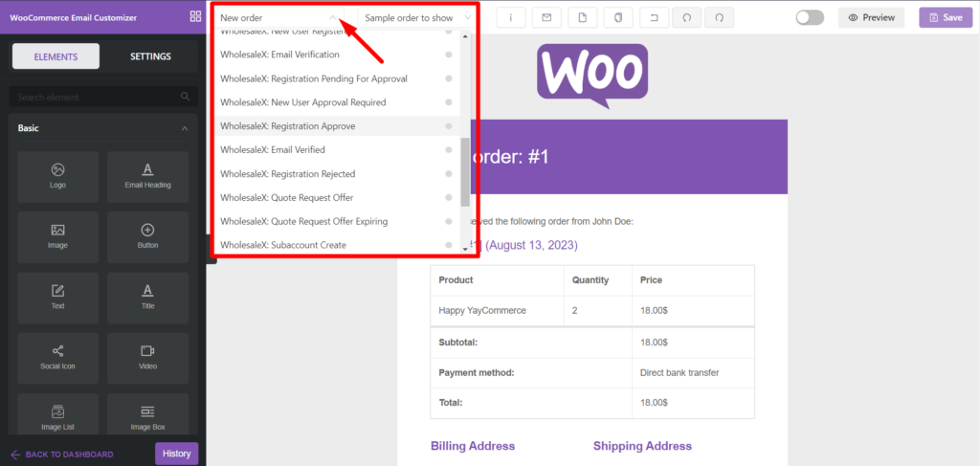Select the Title element

147,298
